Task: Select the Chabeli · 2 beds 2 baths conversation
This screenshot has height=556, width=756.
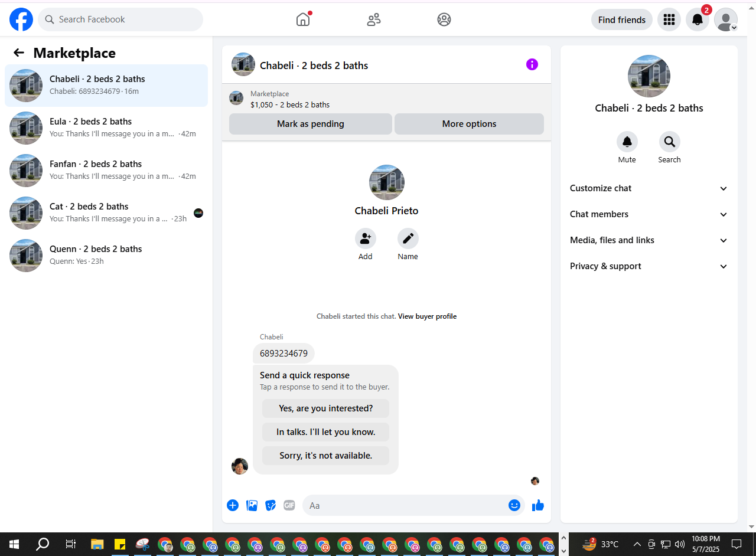Action: 106,86
